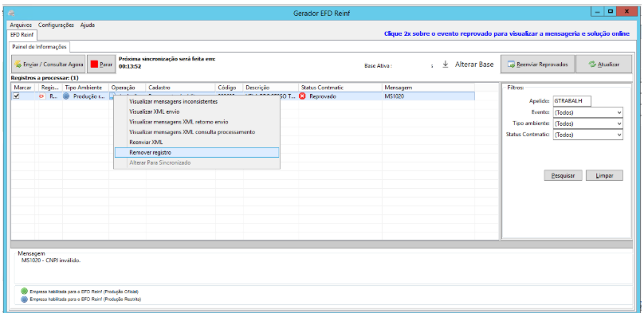Sort by Mensagem column header
Image resolution: width=644 pixels, height=313 pixels.
point(428,88)
